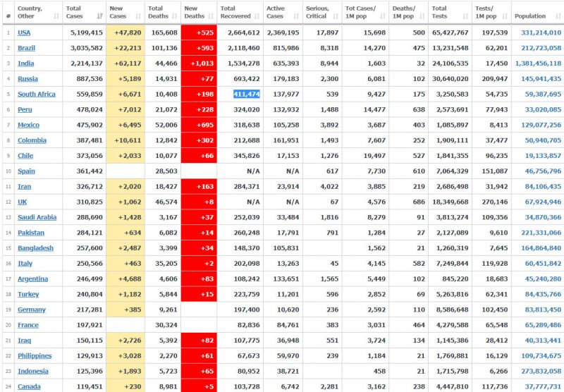Viewport: 564px width, 392px height.
Task: Open USA population link 331,214,010
Action: (x=541, y=32)
